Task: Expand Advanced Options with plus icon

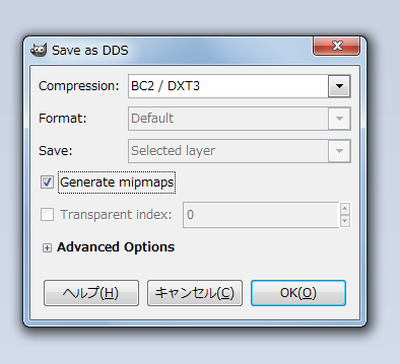Action: 47,248
